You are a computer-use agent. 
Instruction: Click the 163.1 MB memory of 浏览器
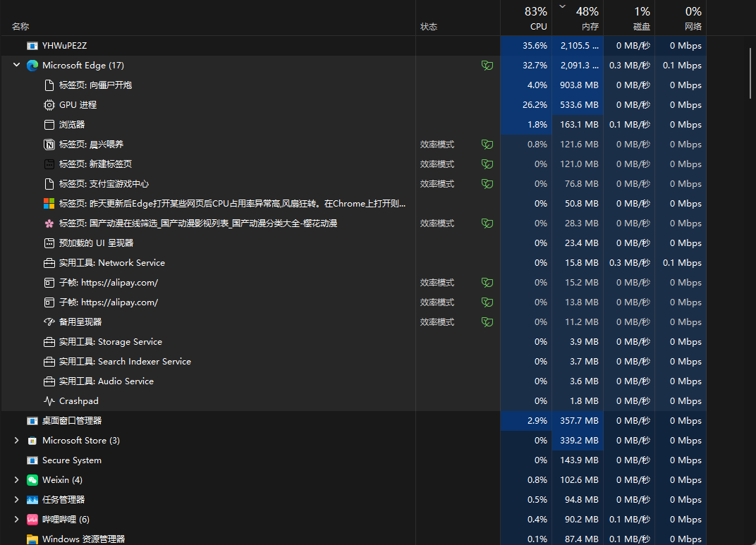click(579, 125)
